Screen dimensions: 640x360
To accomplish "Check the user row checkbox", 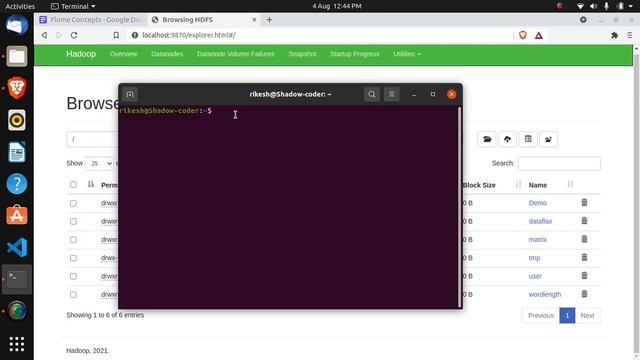I will pos(73,276).
